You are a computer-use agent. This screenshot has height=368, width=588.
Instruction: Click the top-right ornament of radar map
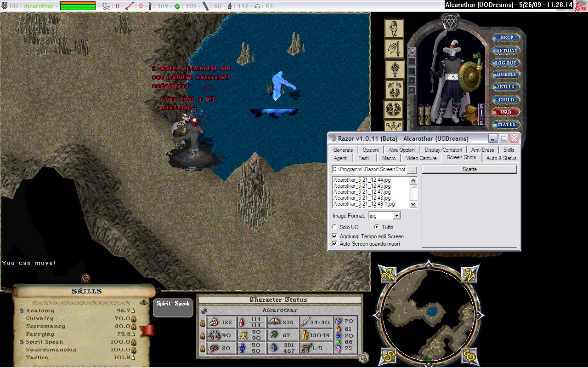pyautogui.click(x=469, y=274)
